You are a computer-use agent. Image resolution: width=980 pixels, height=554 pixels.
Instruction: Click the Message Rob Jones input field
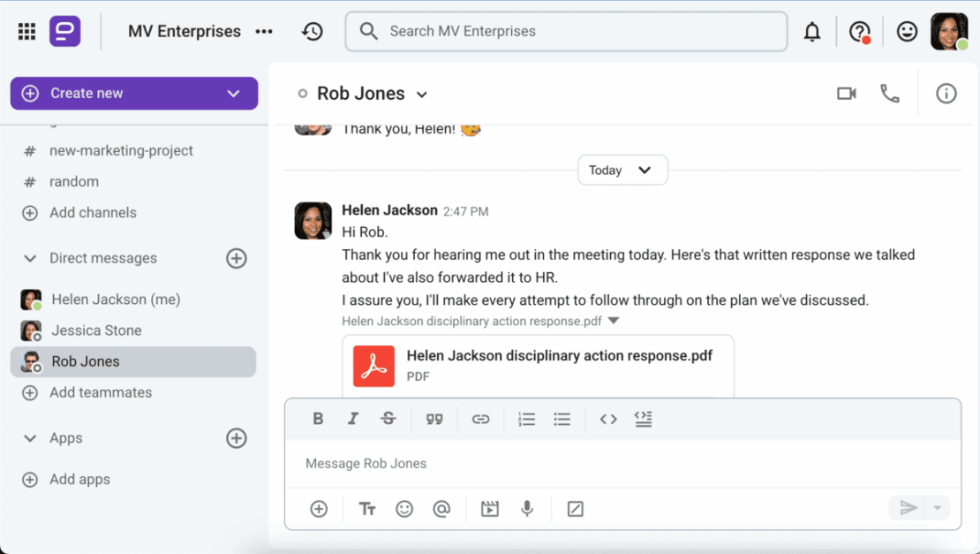click(622, 463)
